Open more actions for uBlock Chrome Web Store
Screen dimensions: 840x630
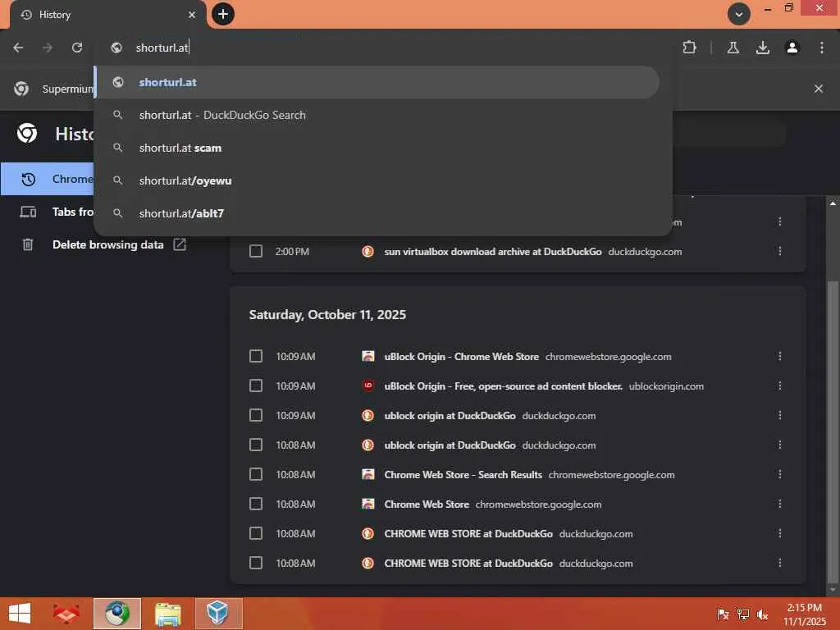pos(780,356)
